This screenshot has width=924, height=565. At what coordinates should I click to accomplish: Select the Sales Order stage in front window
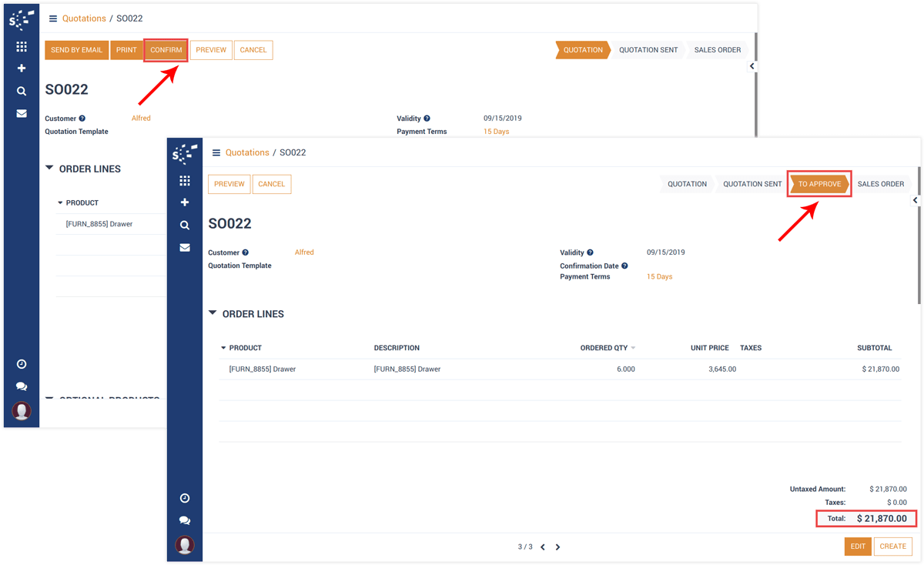coord(880,185)
